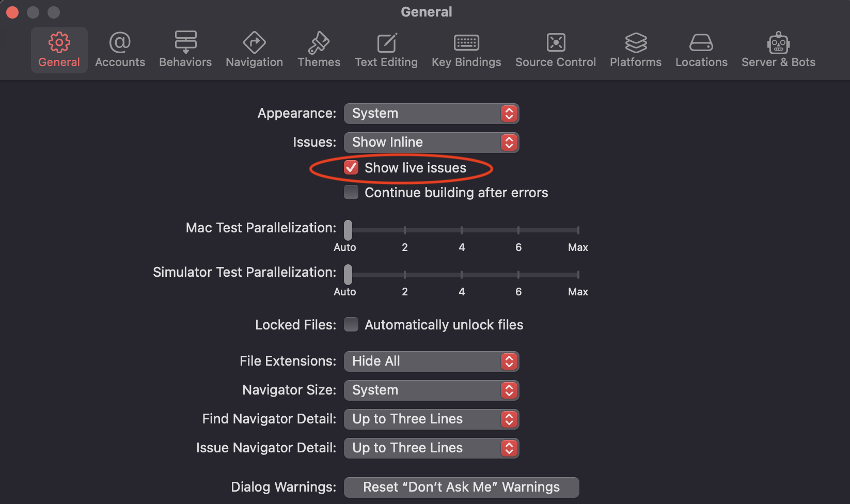Screen dimensions: 850x504
Task: Enable Continue building after errors
Action: pyautogui.click(x=351, y=192)
